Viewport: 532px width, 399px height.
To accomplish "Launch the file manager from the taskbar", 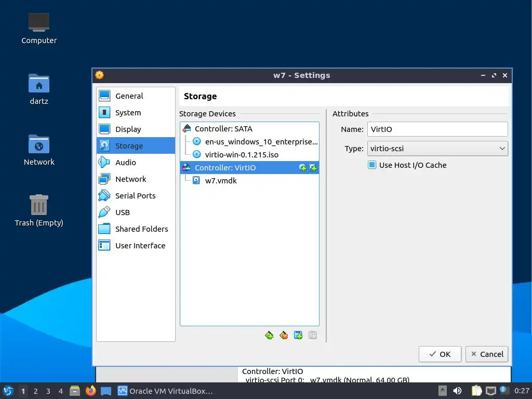I will tap(75, 391).
